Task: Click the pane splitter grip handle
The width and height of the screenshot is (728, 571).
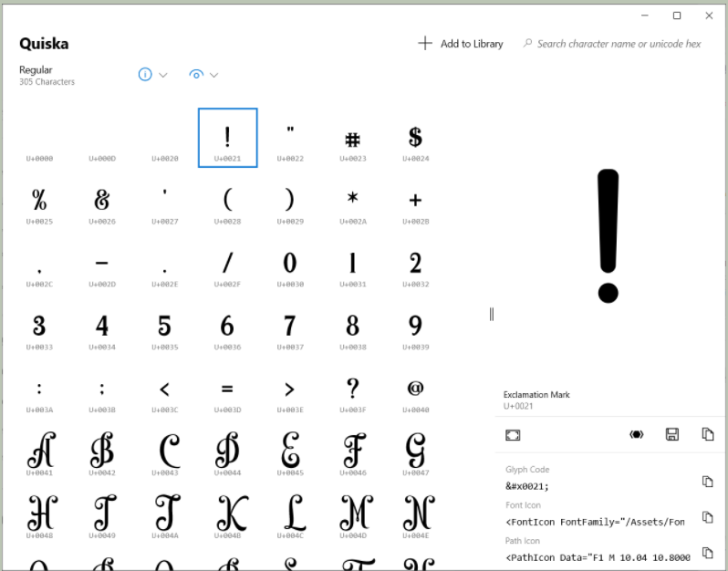Action: pos(492,315)
